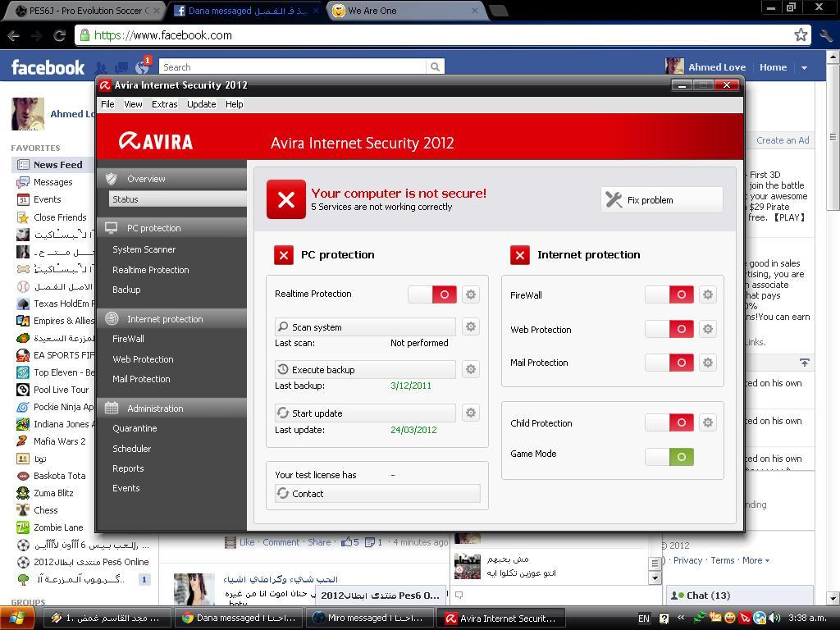
Task: Open the browser wrench menu
Action: [825, 35]
